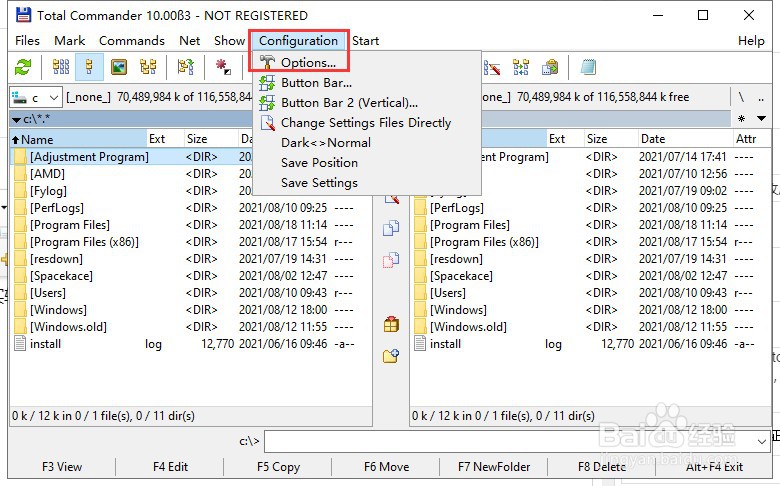The image size is (780, 486).
Task: Select [Program Files (x86)] in right panel
Action: click(484, 242)
